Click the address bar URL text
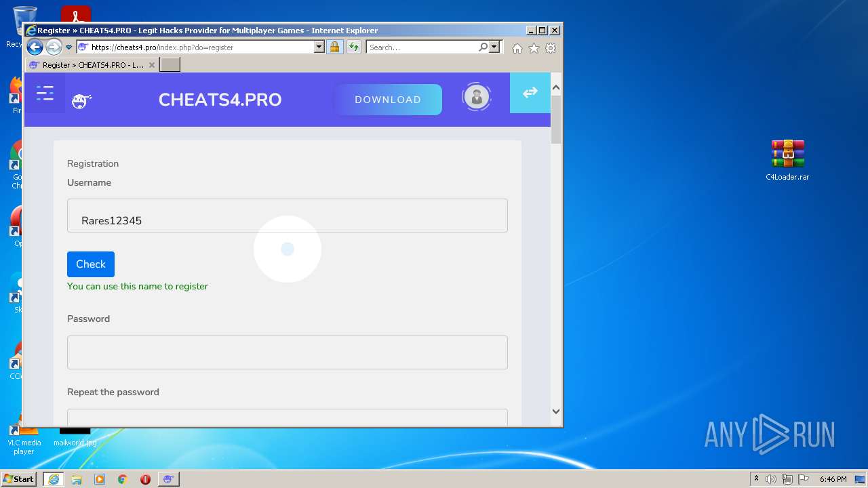The width and height of the screenshot is (868, 488). pyautogui.click(x=162, y=47)
